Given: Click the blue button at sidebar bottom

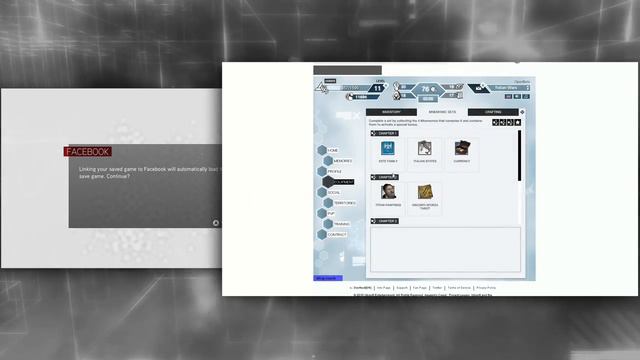Looking at the screenshot, I should pos(328,278).
